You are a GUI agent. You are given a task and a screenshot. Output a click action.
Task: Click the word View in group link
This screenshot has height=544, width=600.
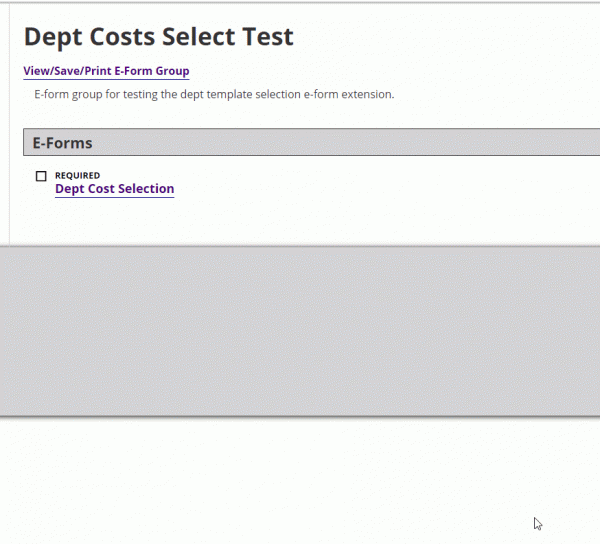click(36, 71)
